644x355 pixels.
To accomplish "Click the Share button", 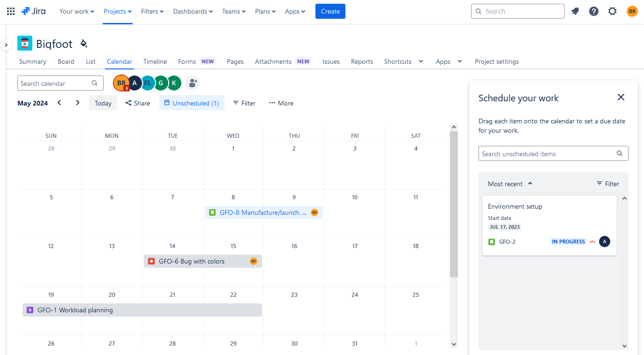I will (x=138, y=103).
